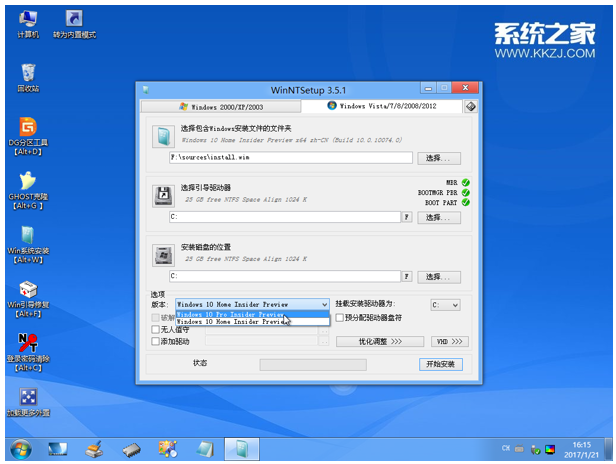616x464 pixels.
Task: Open the 转为内置模式 shortcut icon
Action: click(x=74, y=24)
